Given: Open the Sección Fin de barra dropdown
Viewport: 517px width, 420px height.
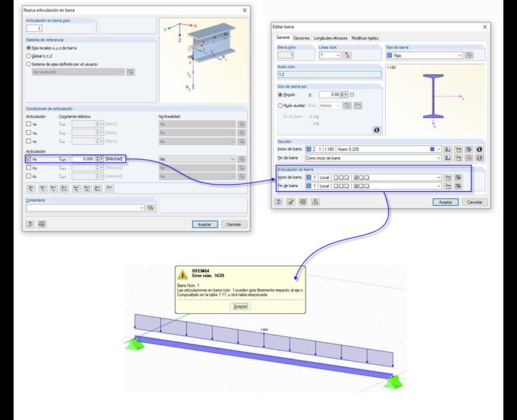Looking at the screenshot, I should click(439, 158).
